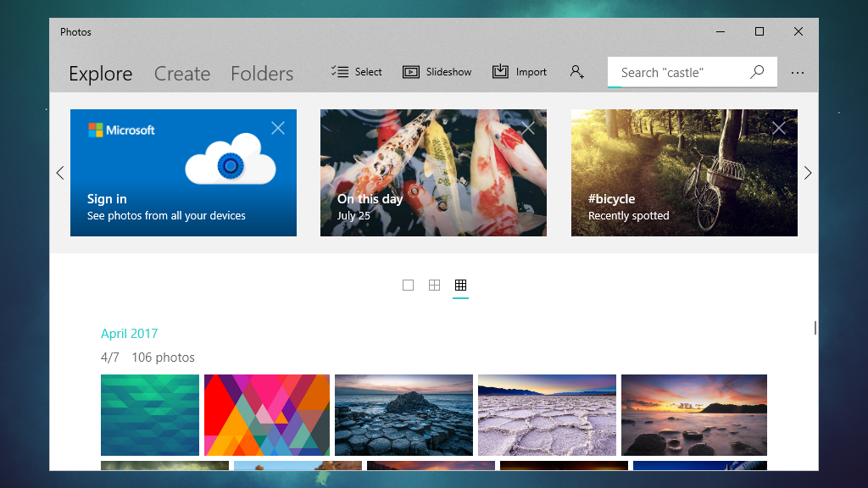
Task: Open the Folders tab
Action: 262,74
